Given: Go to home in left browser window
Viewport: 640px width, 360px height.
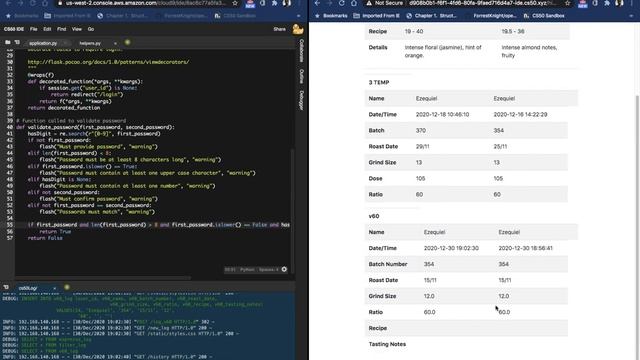Looking at the screenshot, I should pos(45,3).
